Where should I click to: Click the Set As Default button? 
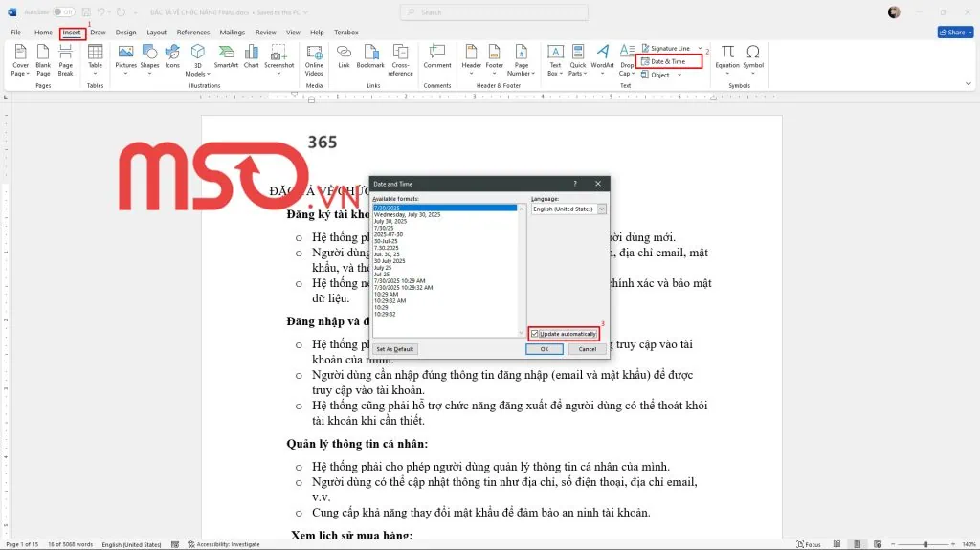394,349
